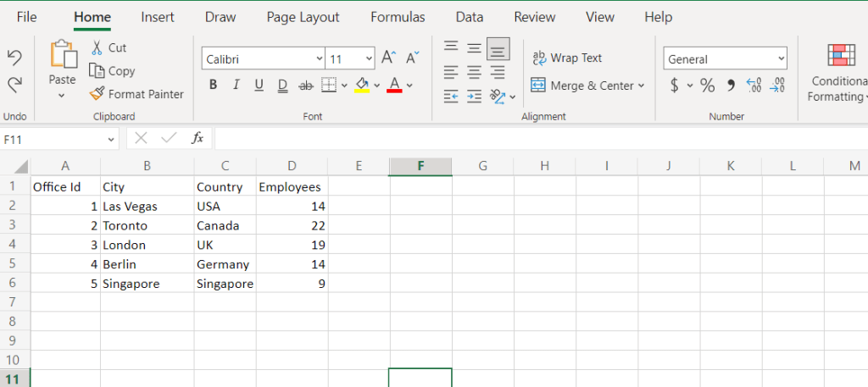
Task: Toggle Bold formatting
Action: (213, 85)
